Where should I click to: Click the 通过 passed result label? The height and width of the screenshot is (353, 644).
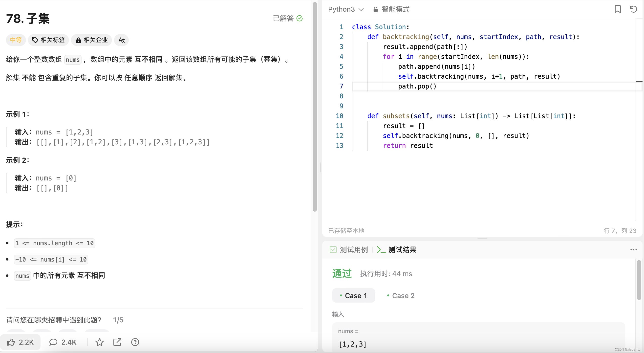click(342, 273)
